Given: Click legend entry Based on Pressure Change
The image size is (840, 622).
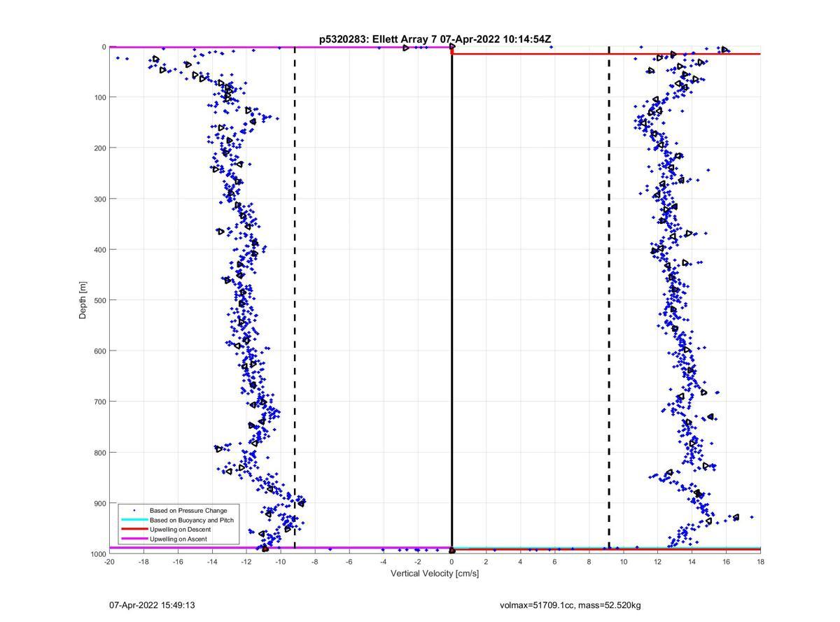Looking at the screenshot, I should tap(188, 511).
